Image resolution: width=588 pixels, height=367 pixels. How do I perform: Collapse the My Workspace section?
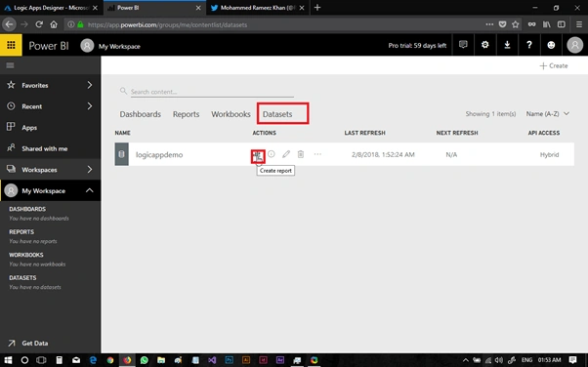tap(89, 190)
